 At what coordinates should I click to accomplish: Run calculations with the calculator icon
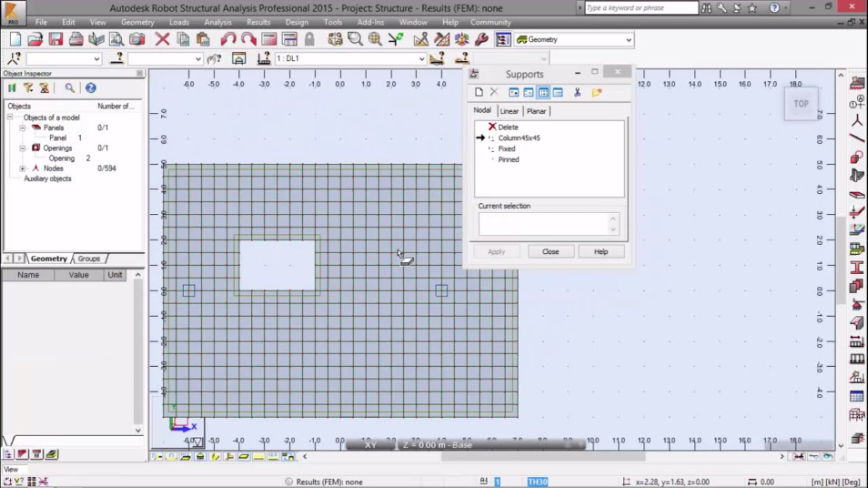click(269, 39)
